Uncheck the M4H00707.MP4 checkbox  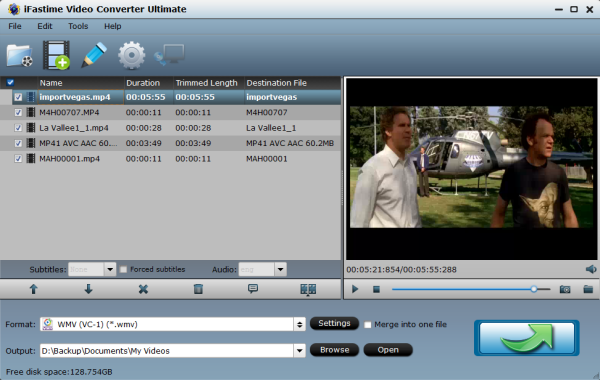coord(18,113)
